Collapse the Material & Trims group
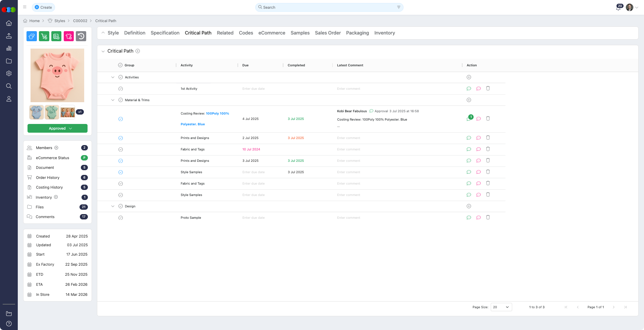 pos(113,100)
